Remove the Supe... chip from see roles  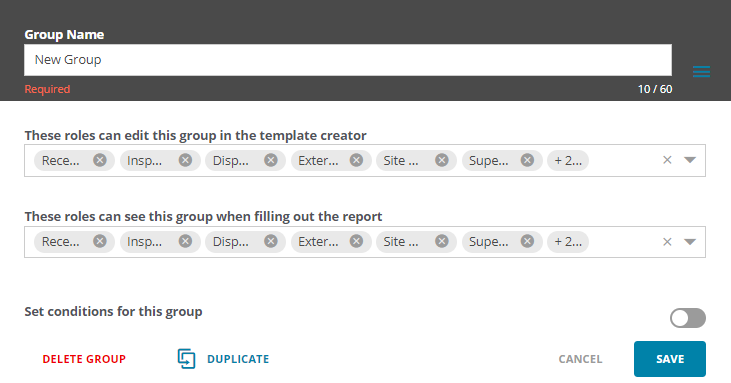pyautogui.click(x=528, y=241)
